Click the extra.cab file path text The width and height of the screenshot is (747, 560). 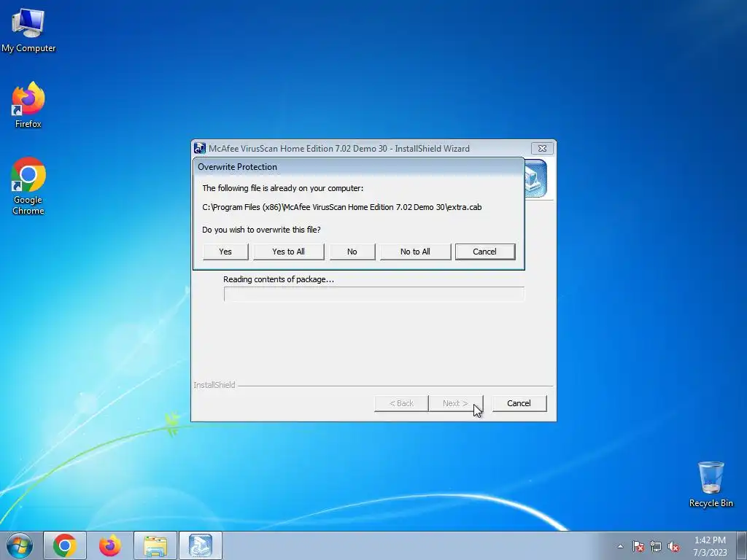point(341,207)
